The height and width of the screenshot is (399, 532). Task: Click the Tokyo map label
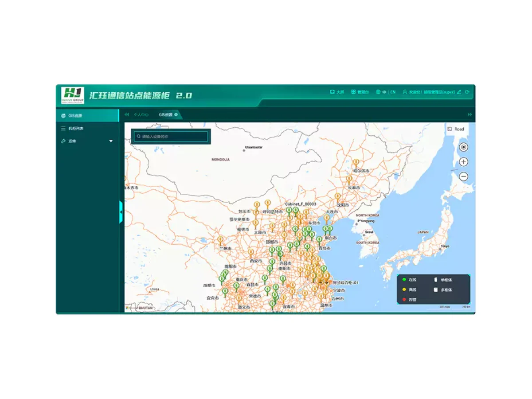(445, 246)
